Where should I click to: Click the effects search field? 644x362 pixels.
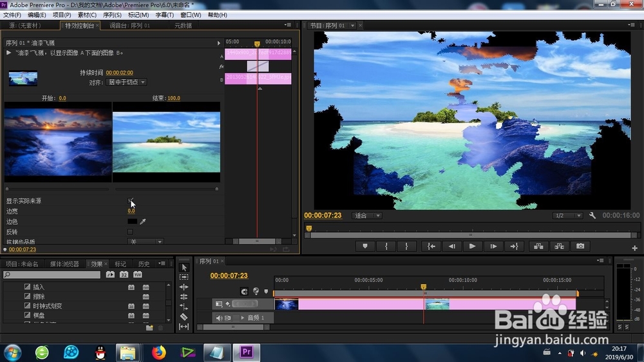[x=52, y=274]
